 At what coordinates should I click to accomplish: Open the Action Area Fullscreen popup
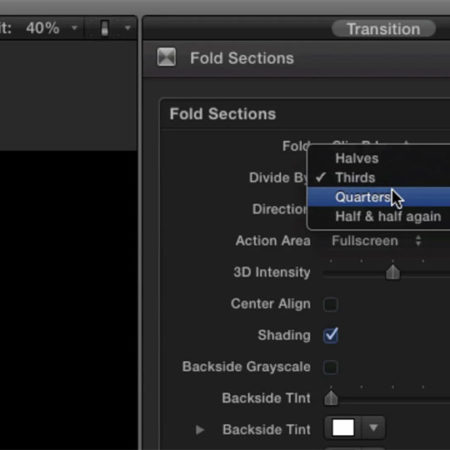tap(377, 241)
